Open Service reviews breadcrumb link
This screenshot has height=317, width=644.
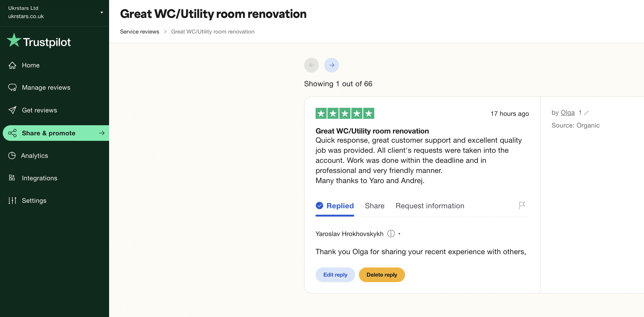tap(139, 32)
